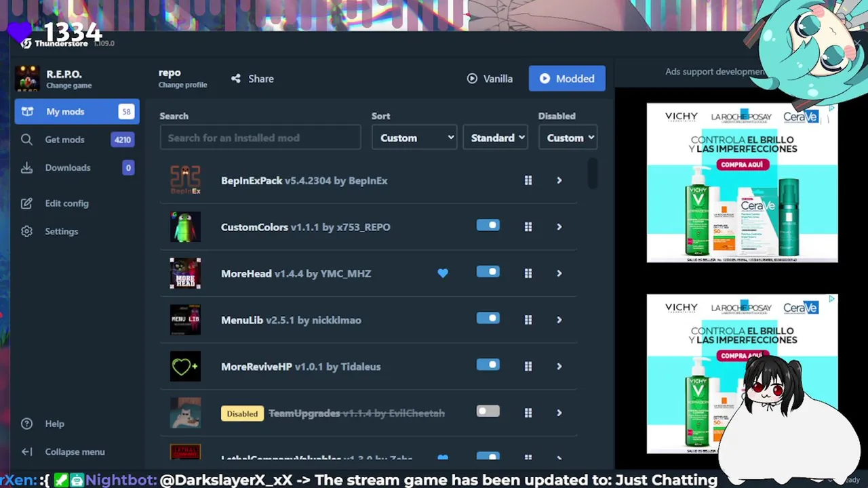Open grid handle icon for CustomColors
The height and width of the screenshot is (488, 868).
[x=528, y=227]
